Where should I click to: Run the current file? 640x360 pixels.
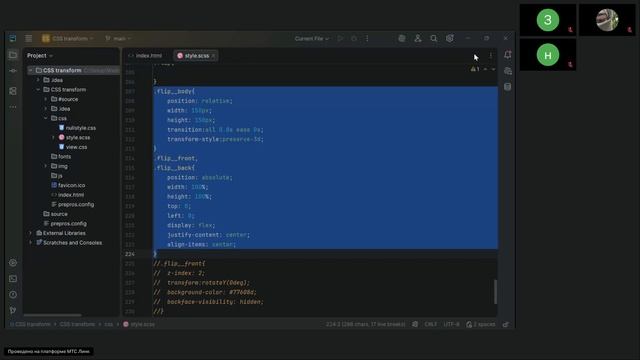coord(340,38)
